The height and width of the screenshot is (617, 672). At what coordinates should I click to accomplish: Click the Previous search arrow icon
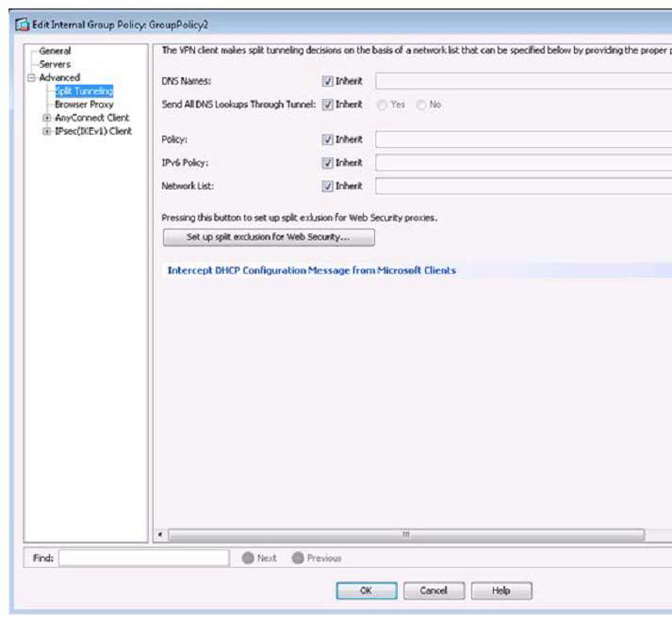(x=298, y=558)
